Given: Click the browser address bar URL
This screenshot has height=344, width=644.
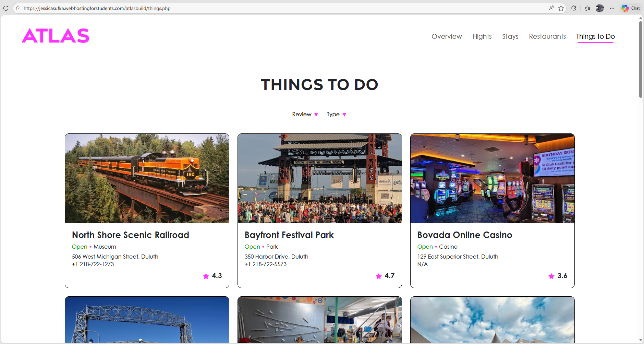Looking at the screenshot, I should point(97,8).
